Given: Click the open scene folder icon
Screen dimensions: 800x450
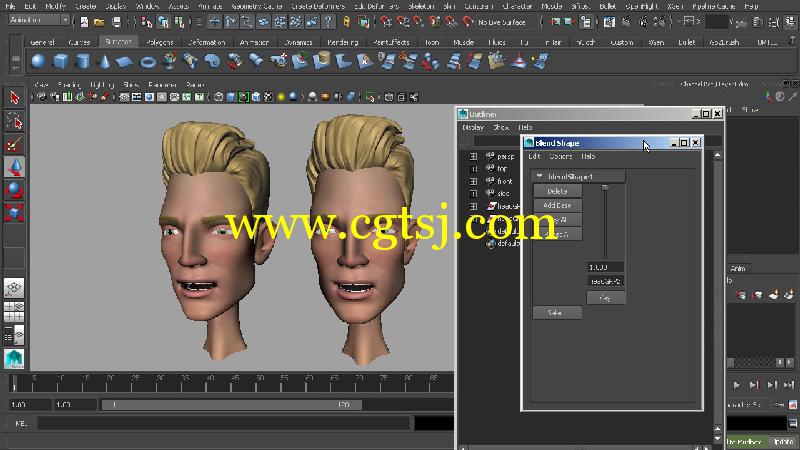Looking at the screenshot, I should 99,22.
